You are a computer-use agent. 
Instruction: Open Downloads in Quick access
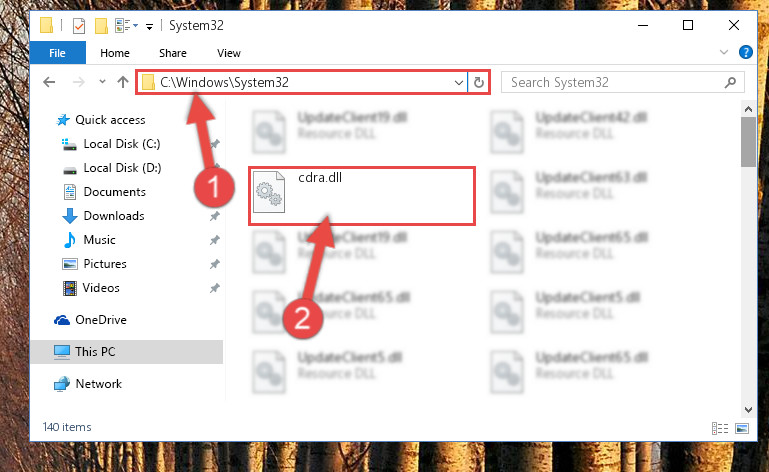tap(114, 216)
